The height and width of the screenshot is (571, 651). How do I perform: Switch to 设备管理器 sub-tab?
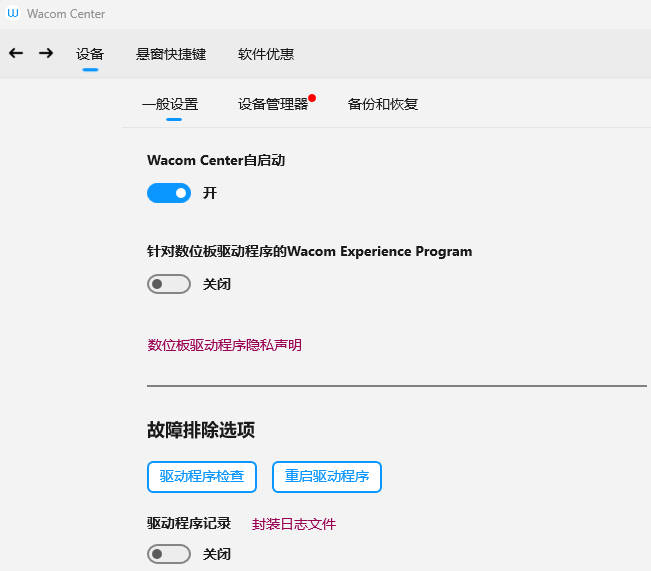(273, 104)
